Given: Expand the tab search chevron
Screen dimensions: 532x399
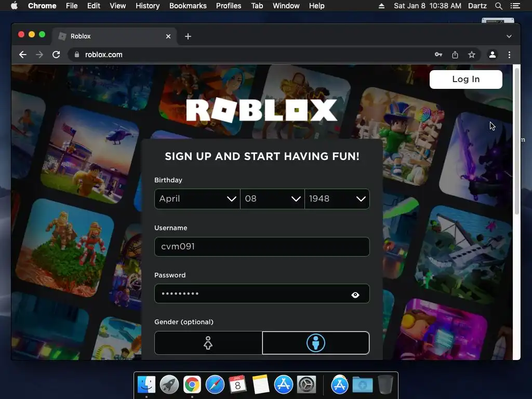Looking at the screenshot, I should 509,36.
